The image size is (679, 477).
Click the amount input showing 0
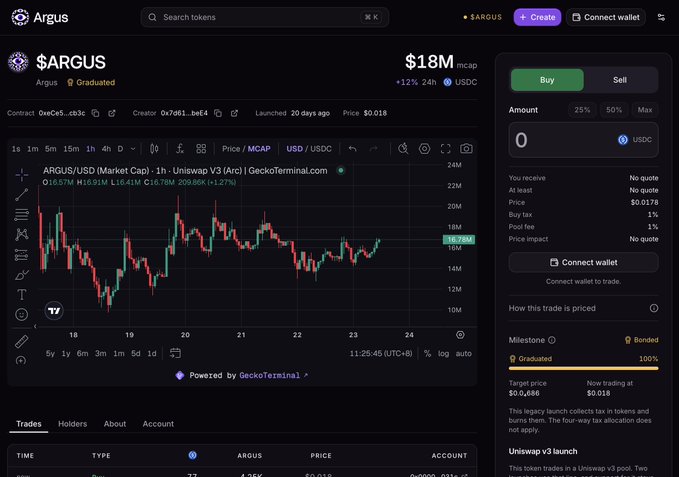[583, 140]
